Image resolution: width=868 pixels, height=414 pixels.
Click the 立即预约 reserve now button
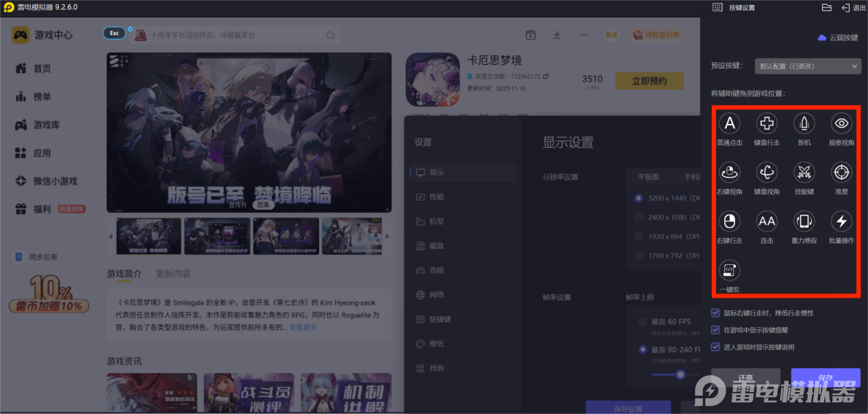pos(650,81)
